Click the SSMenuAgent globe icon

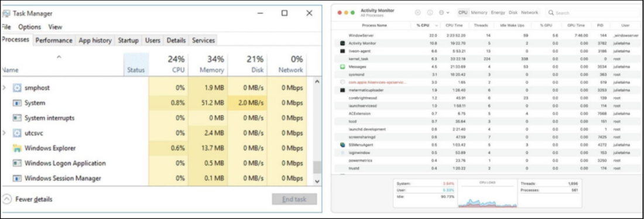tap(342, 145)
